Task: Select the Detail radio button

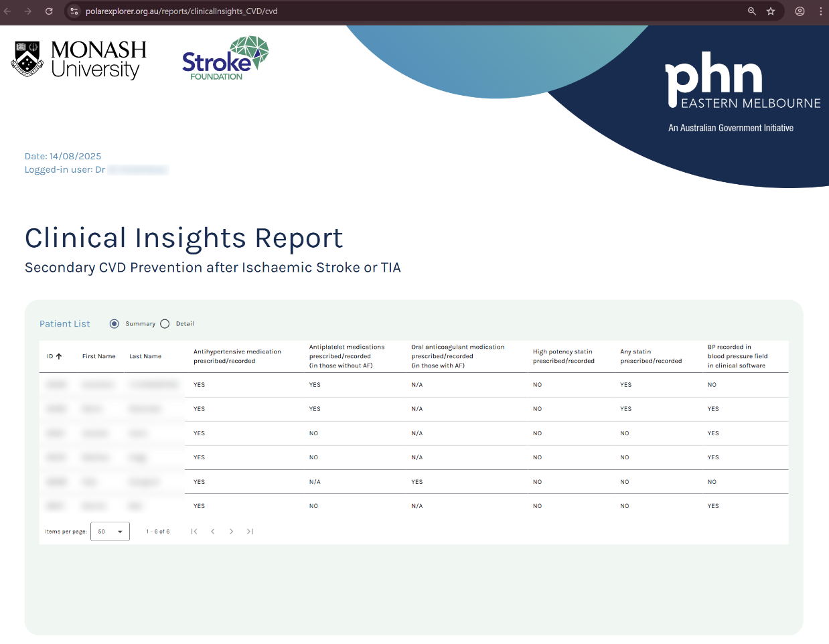Action: tap(165, 324)
